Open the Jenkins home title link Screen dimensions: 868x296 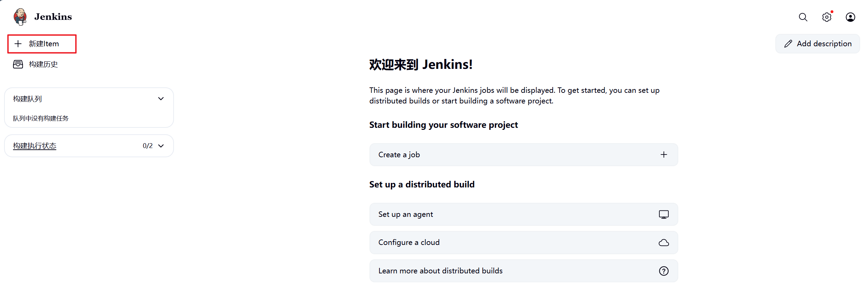tap(53, 17)
